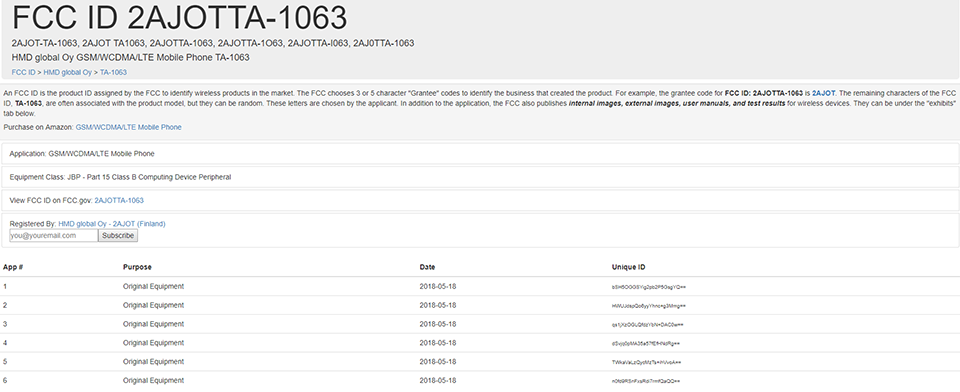The height and width of the screenshot is (392, 960).
Task: Select application row number 3
Action: 480,324
